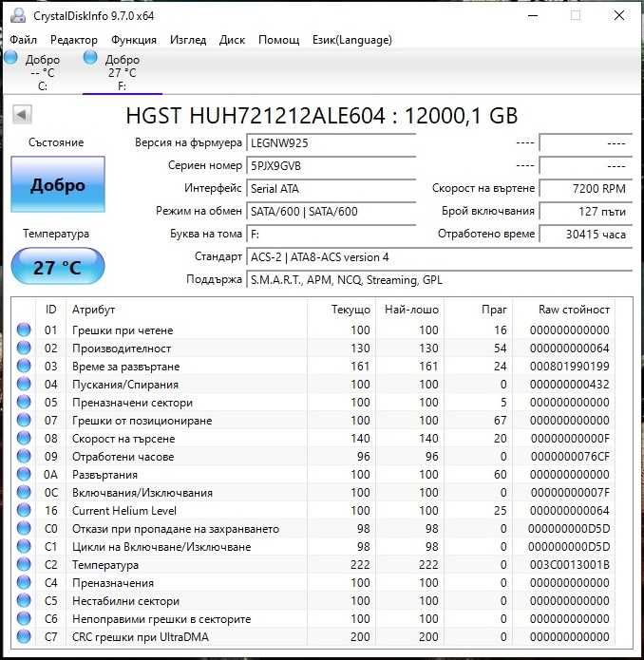Click status orb of attribute 0A Развъртания
644x660 pixels.
pos(24,475)
